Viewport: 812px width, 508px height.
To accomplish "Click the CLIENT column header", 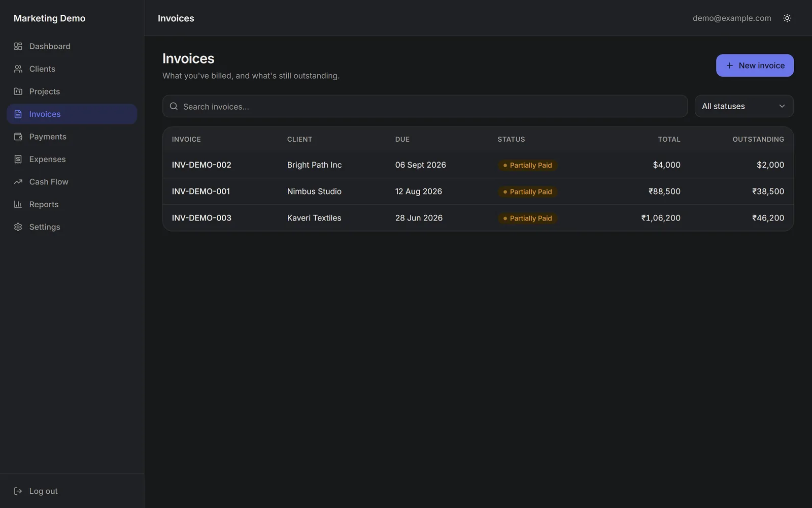I will coord(299,139).
